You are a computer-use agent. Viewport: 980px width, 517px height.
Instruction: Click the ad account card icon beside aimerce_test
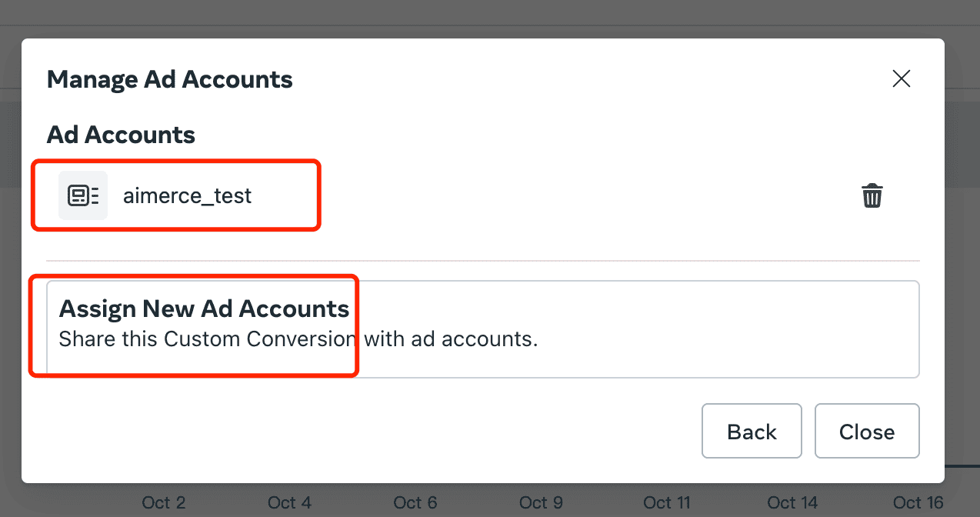click(83, 195)
